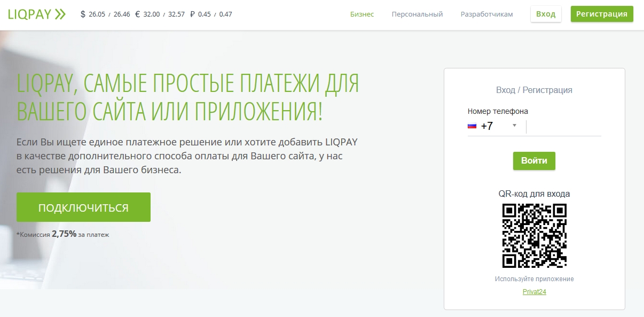The height and width of the screenshot is (317, 644).
Task: Click the dollar rate 26.05 / 26.46
Action: pyautogui.click(x=110, y=14)
